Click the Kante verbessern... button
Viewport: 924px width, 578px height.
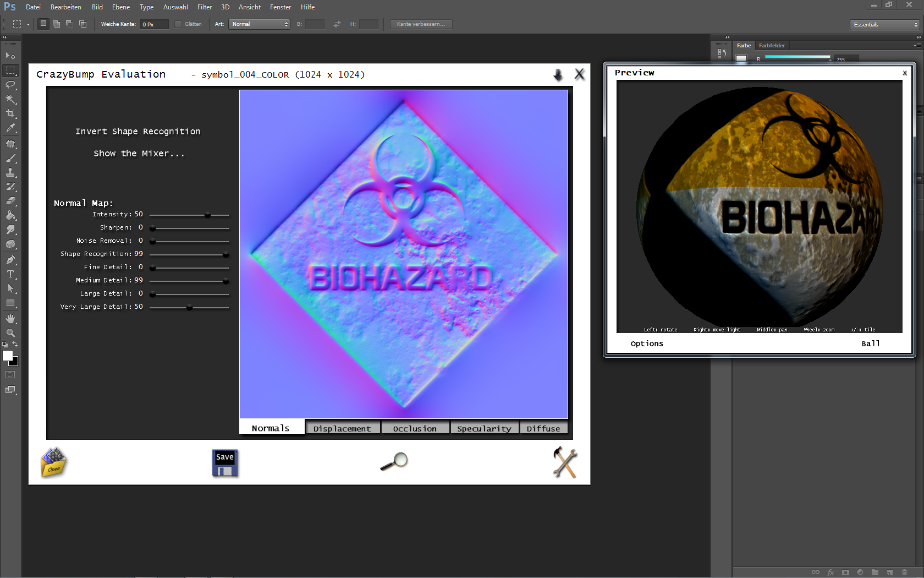[421, 24]
